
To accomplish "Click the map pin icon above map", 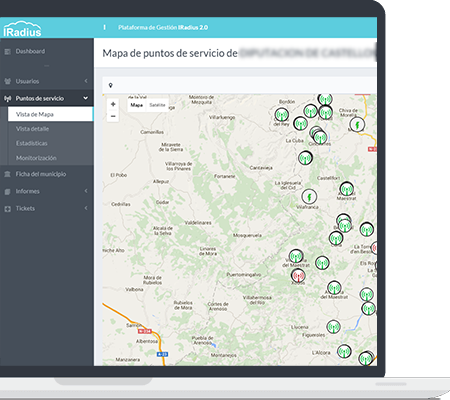I will pos(111,86).
